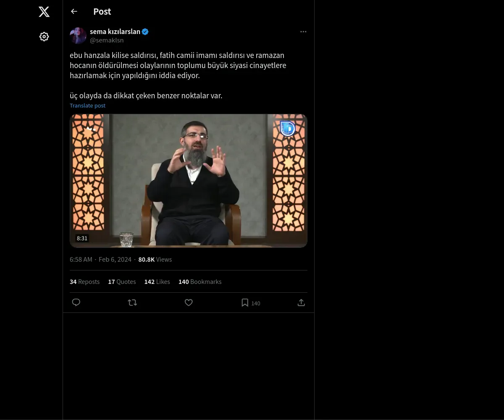Open sema kızılarslan's profile avatar
Viewport: 504px width, 420px height.
pyautogui.click(x=78, y=36)
